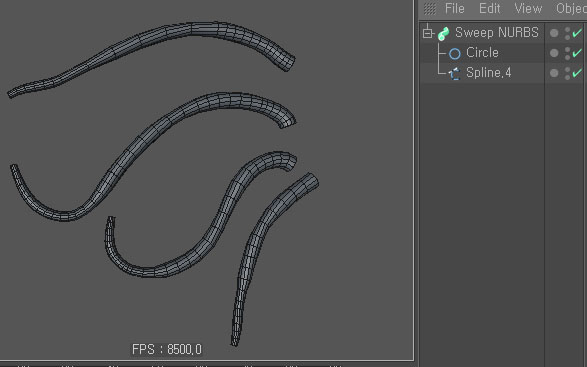
Task: Open the View menu in Object Manager
Action: 528,8
